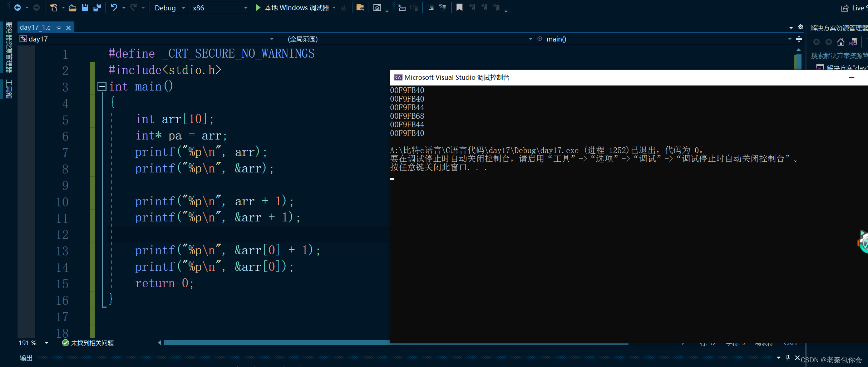Open the active files list dropdown arrow
Viewport: 868px width, 367px height.
coord(791,28)
